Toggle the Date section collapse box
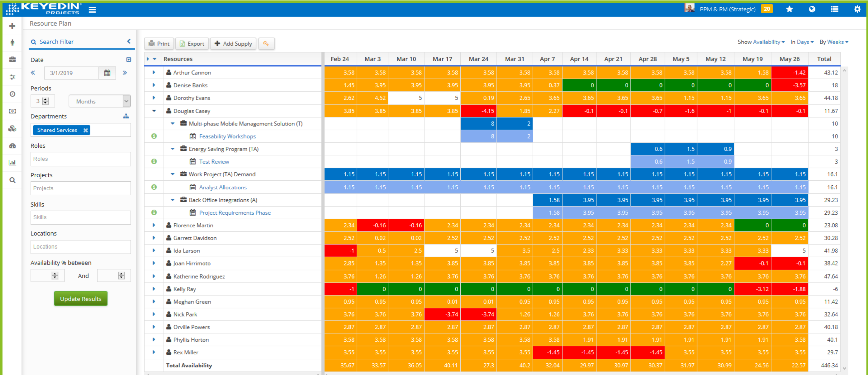 click(128, 60)
